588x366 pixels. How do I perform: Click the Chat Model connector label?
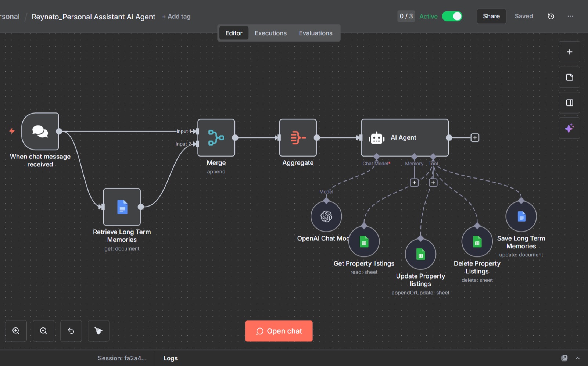click(376, 164)
